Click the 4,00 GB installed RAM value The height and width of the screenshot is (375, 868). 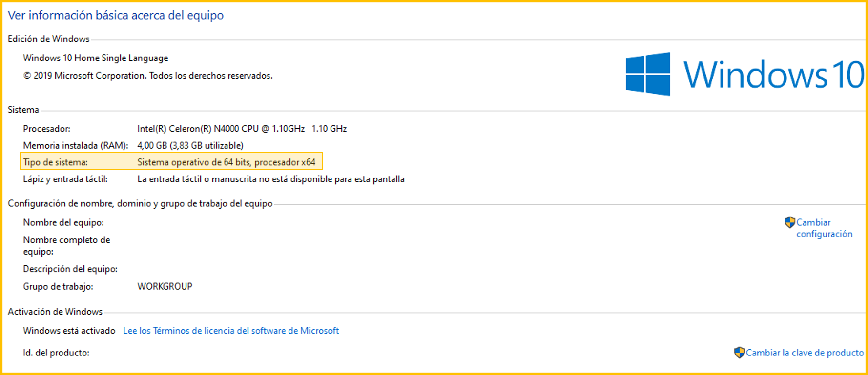[x=190, y=145]
